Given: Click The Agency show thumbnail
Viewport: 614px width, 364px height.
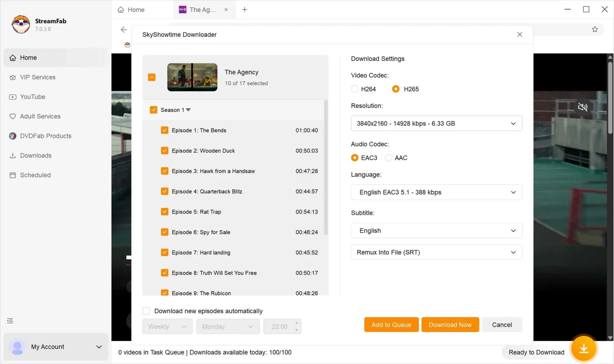Looking at the screenshot, I should tap(192, 77).
